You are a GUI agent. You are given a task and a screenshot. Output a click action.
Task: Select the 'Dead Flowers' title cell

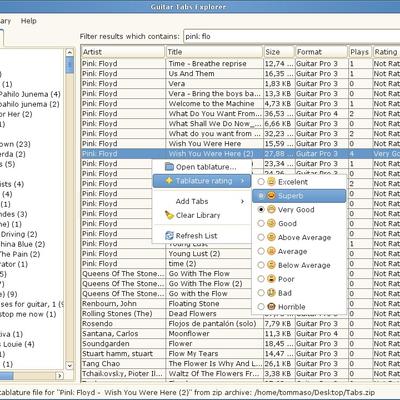point(214,314)
